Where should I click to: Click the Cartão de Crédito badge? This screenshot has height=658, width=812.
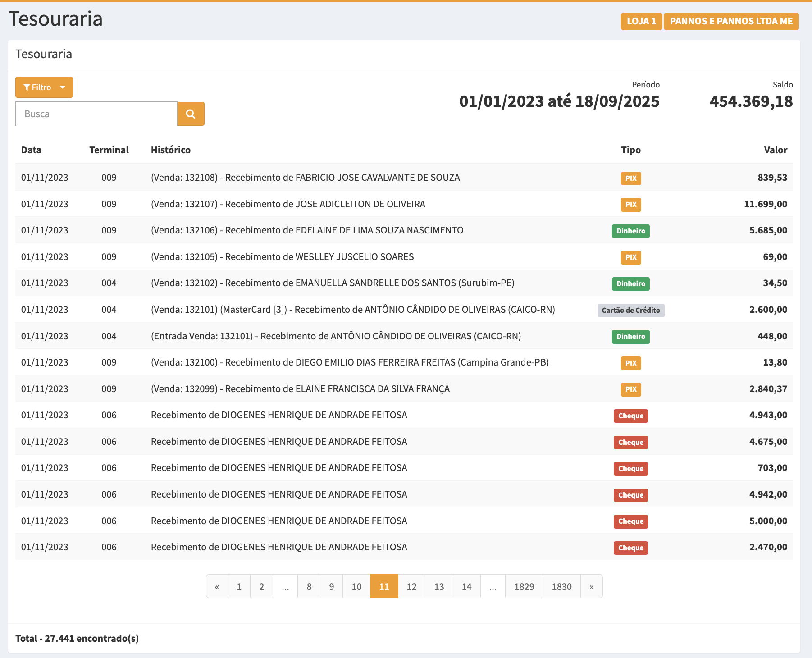tap(630, 310)
